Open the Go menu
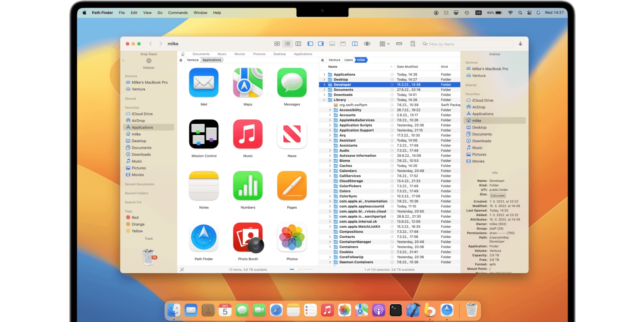Viewport: 644px width, 322px height. 160,13
